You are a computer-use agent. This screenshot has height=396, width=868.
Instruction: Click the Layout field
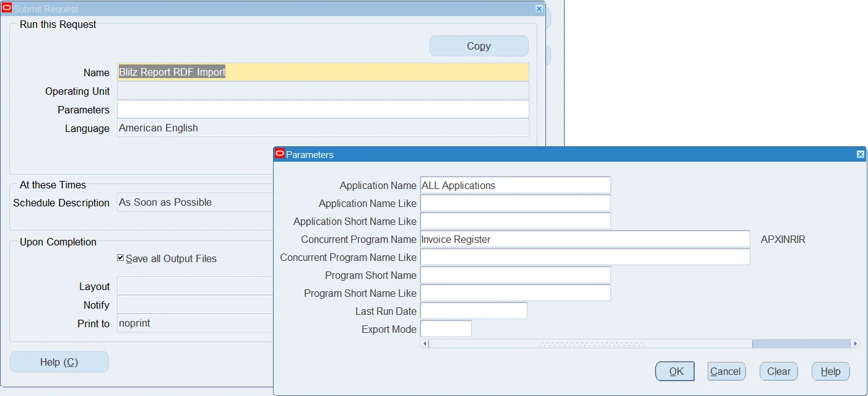tap(196, 286)
